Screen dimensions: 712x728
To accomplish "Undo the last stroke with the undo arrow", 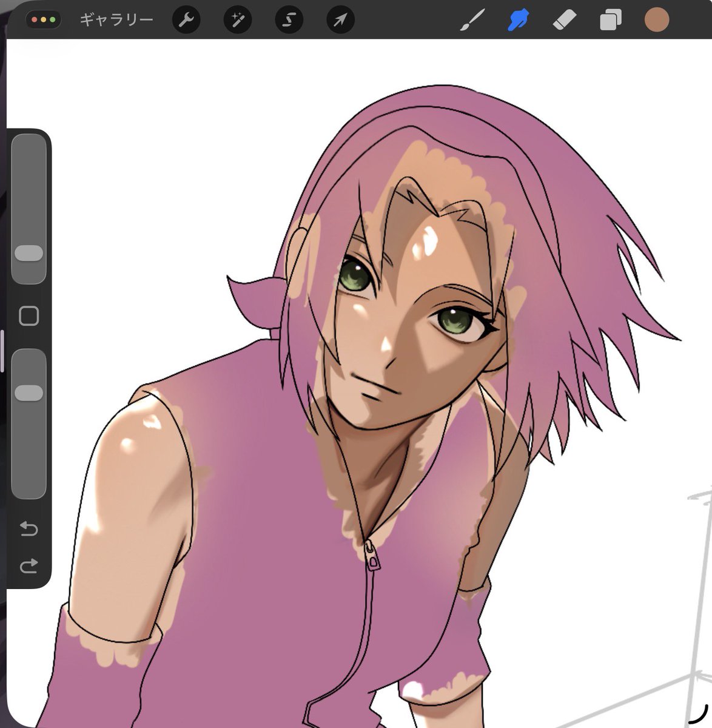I will (x=29, y=529).
